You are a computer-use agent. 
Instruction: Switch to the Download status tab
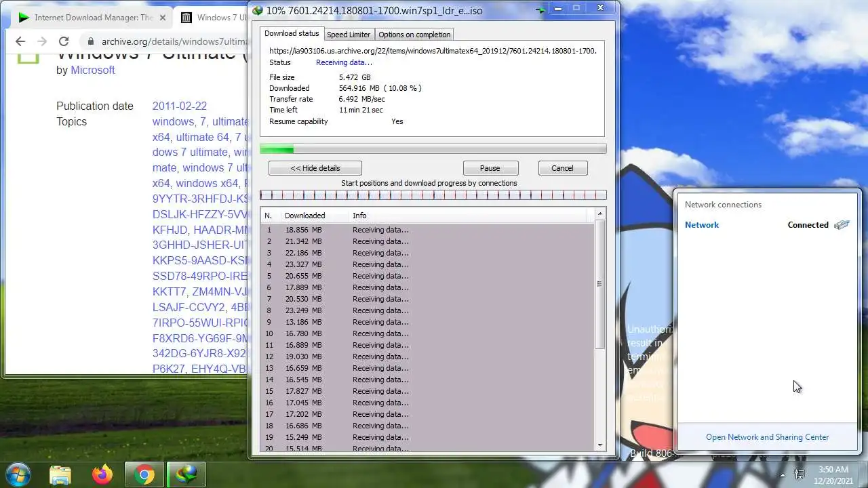pos(292,33)
